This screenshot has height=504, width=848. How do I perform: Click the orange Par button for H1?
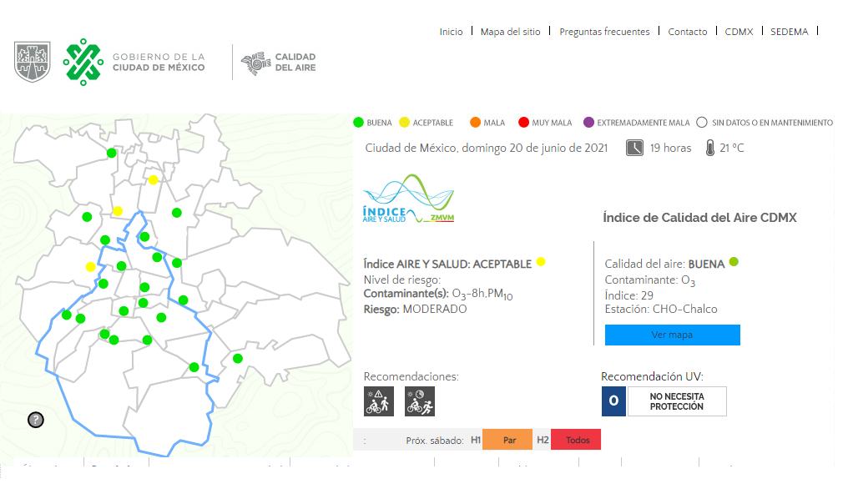(x=507, y=440)
